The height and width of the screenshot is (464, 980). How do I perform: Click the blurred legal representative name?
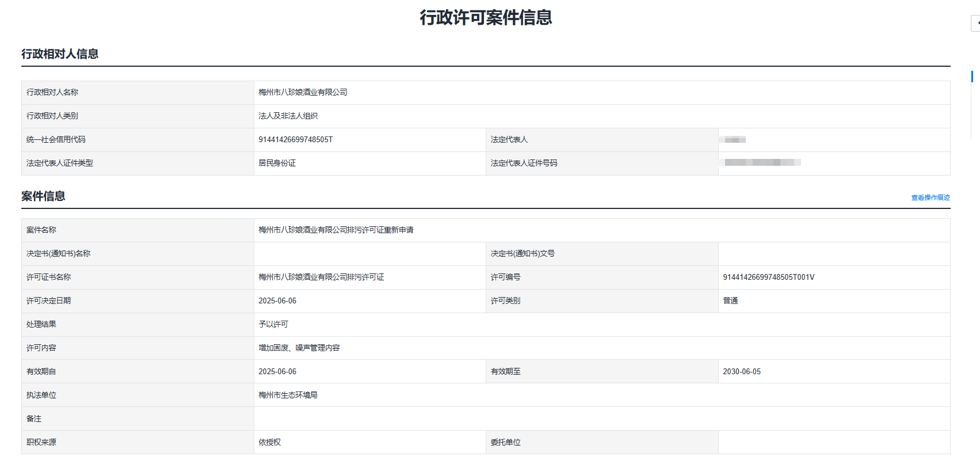click(x=734, y=140)
